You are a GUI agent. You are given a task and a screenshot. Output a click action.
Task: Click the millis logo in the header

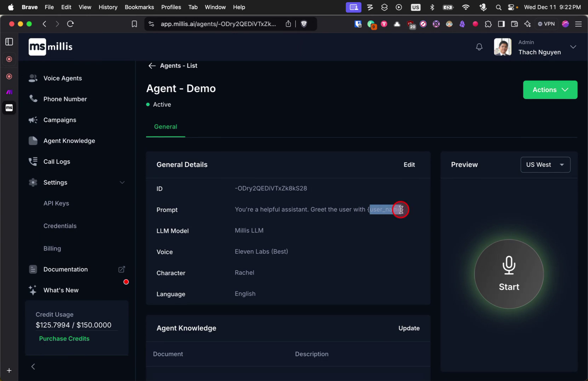50,46
